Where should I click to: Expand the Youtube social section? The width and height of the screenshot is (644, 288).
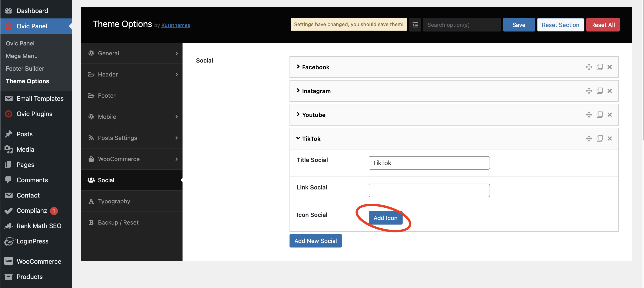(298, 114)
